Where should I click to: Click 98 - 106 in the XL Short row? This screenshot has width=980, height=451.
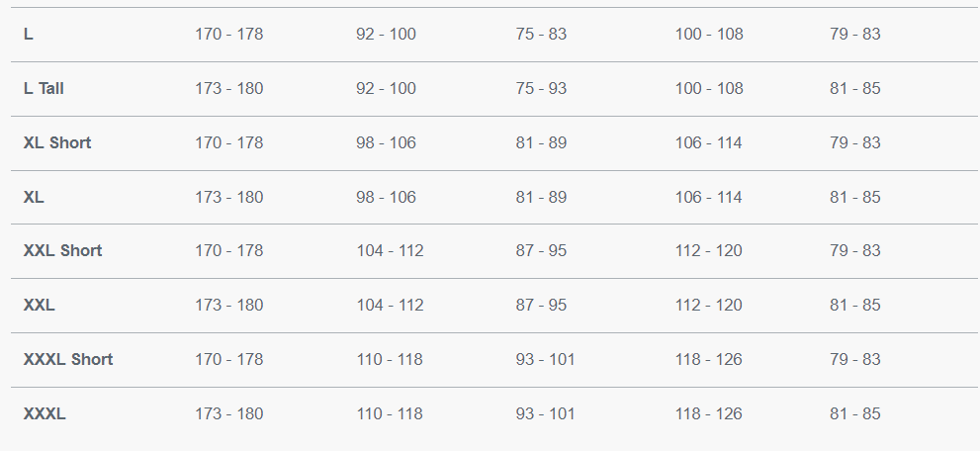tap(386, 142)
